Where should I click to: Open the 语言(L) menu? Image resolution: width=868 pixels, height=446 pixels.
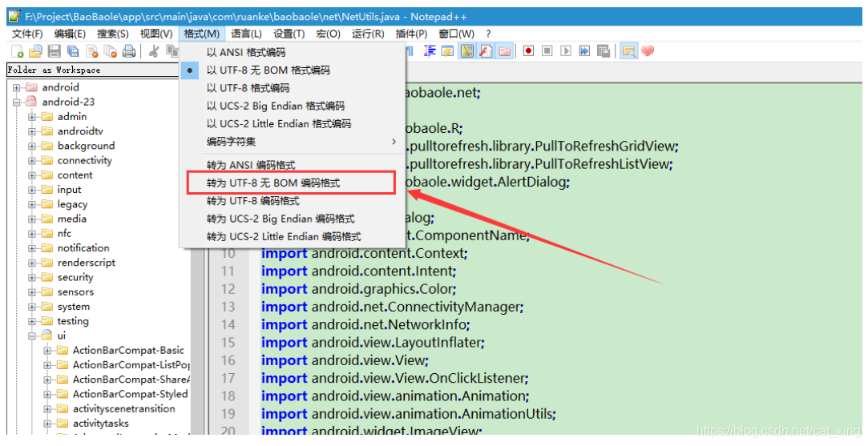(x=246, y=34)
